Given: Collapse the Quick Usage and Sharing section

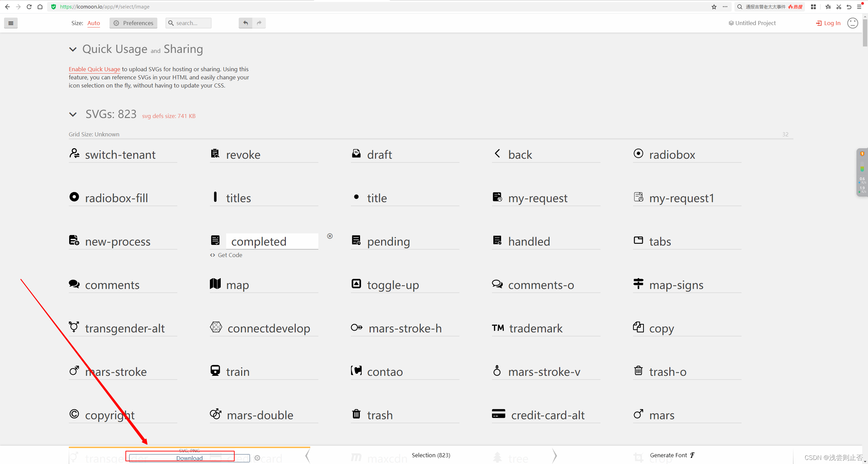Looking at the screenshot, I should tap(73, 49).
